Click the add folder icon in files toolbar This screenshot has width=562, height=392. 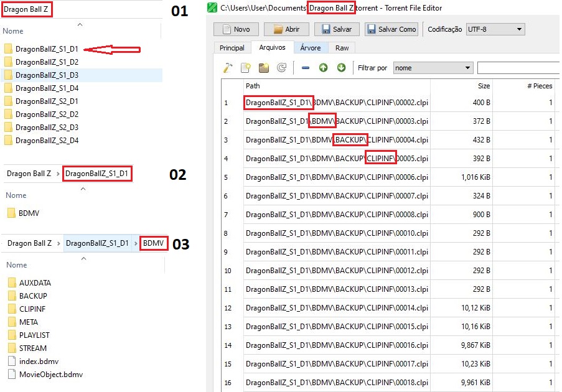[x=264, y=68]
